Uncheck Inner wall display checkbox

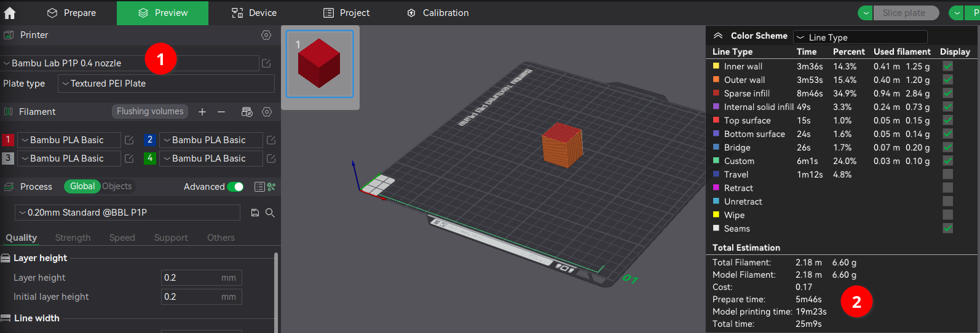click(x=947, y=66)
